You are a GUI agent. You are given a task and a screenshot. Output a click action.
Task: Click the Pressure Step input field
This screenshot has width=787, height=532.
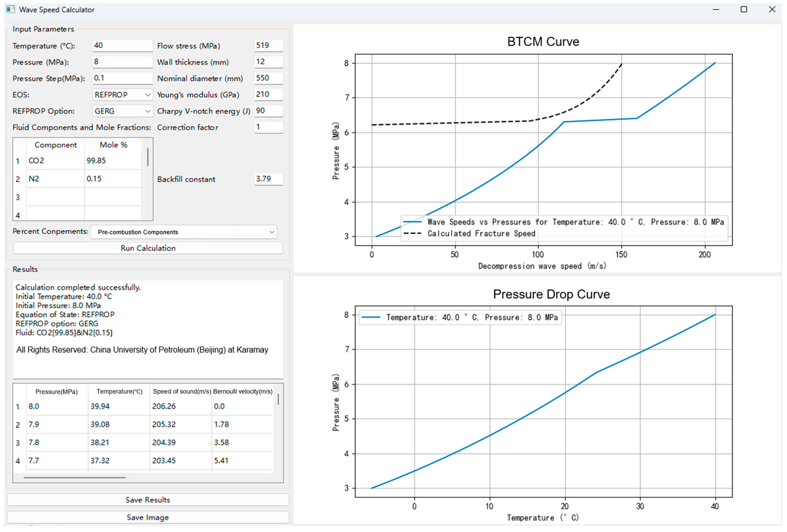click(122, 78)
